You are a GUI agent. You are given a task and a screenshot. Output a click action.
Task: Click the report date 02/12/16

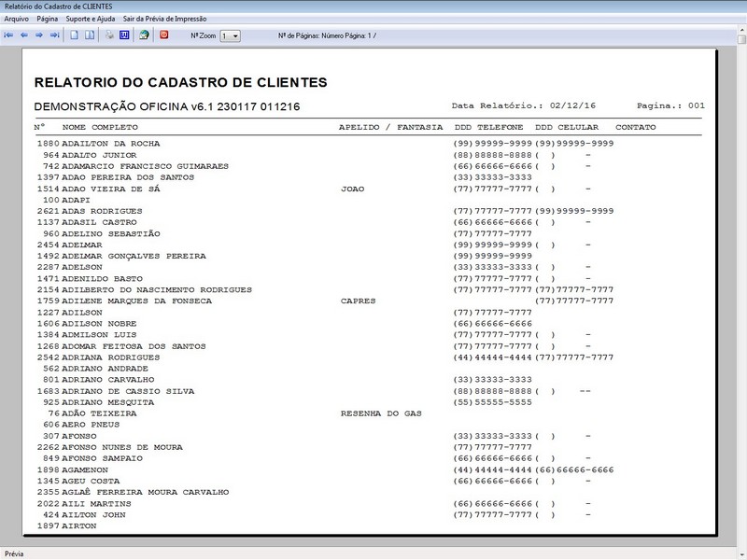click(572, 105)
